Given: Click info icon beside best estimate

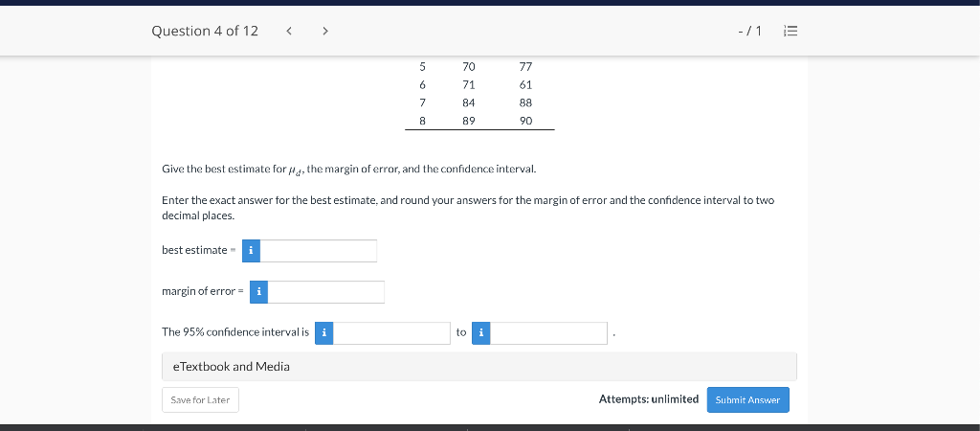Looking at the screenshot, I should click(251, 251).
